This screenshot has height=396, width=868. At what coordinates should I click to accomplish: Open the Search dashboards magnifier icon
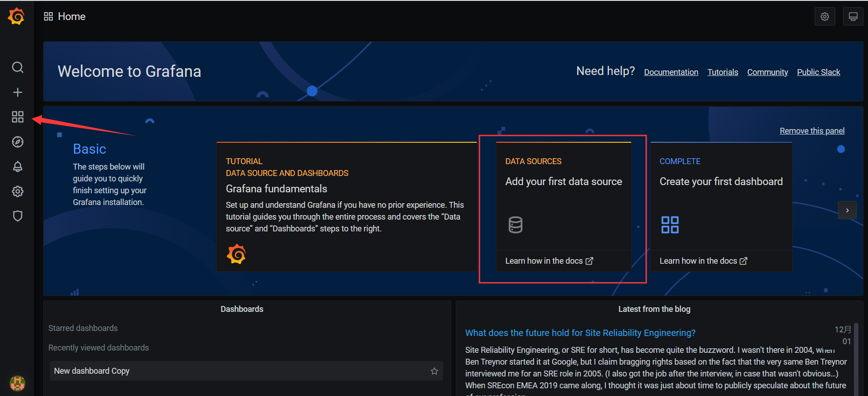pos(17,67)
